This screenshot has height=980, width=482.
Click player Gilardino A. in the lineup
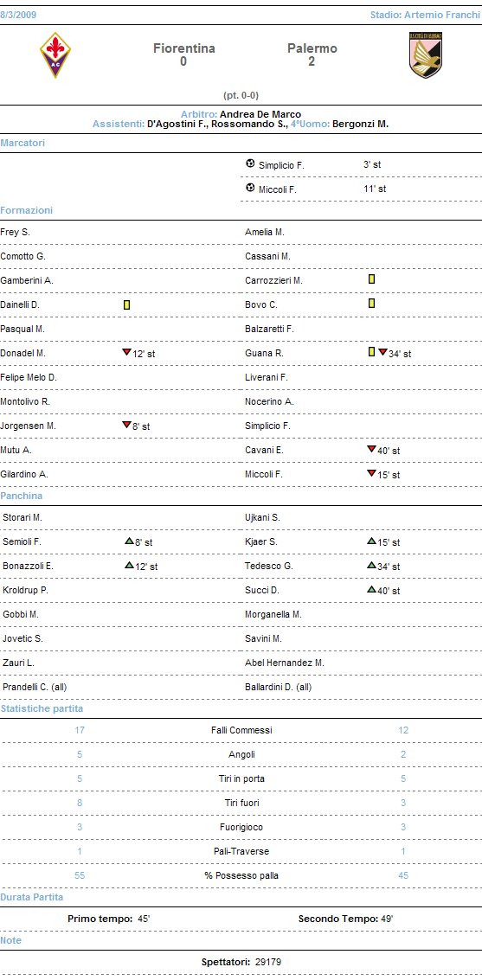coord(24,474)
